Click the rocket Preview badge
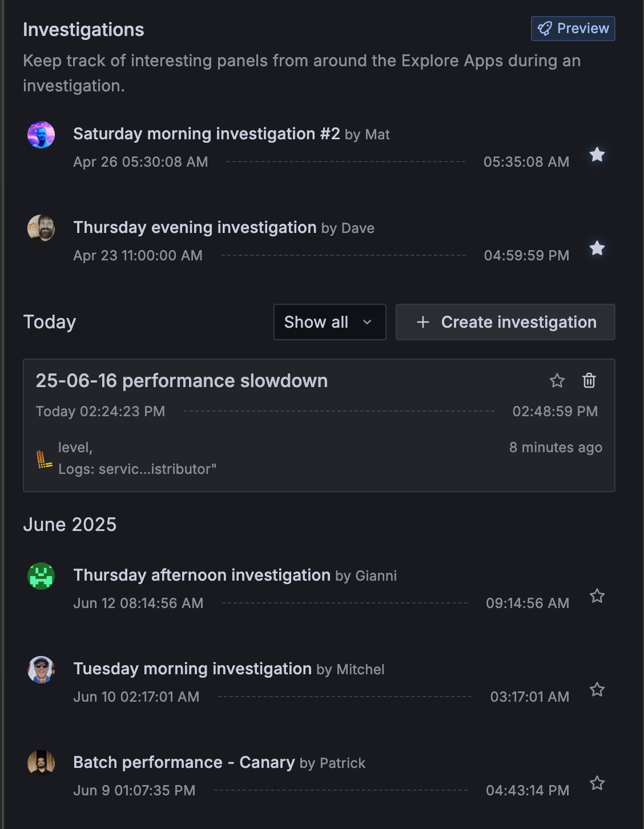Screen dimensions: 644x829 573,29
